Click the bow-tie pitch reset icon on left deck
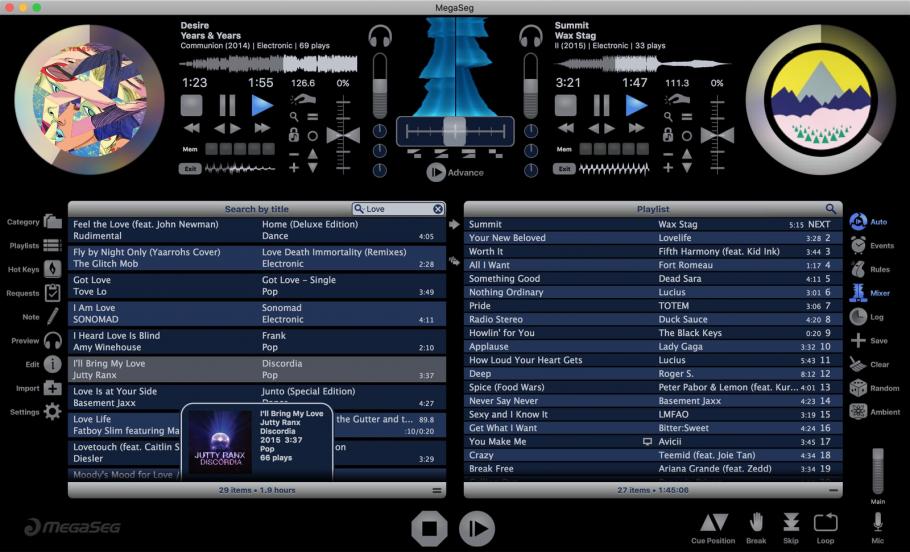This screenshot has height=552, width=910. click(343, 135)
